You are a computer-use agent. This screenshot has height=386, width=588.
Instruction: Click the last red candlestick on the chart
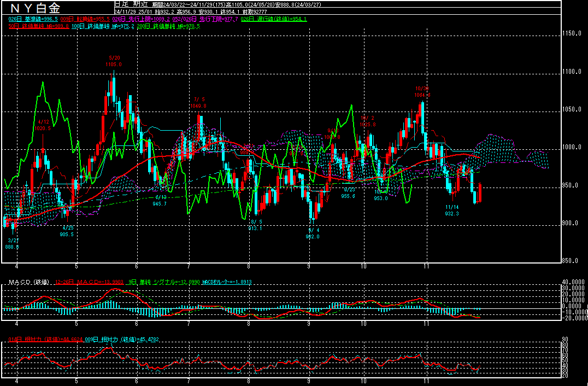(x=480, y=193)
